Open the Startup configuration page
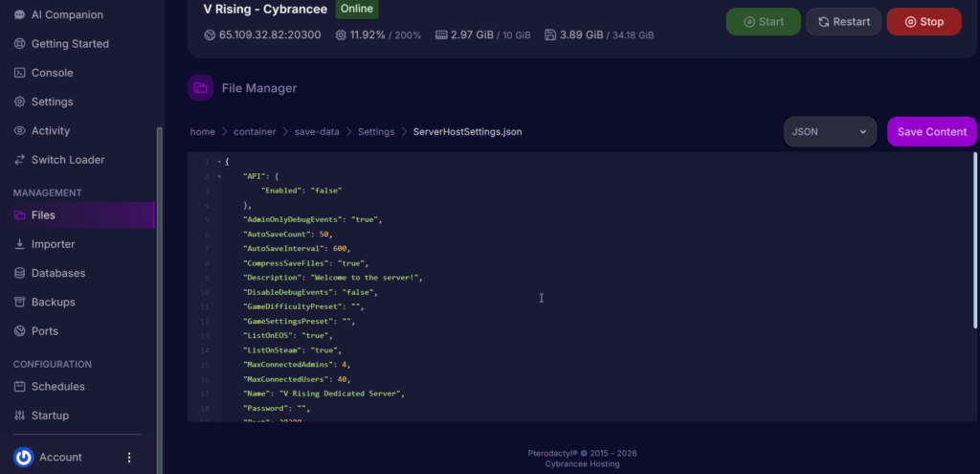 [x=41, y=416]
